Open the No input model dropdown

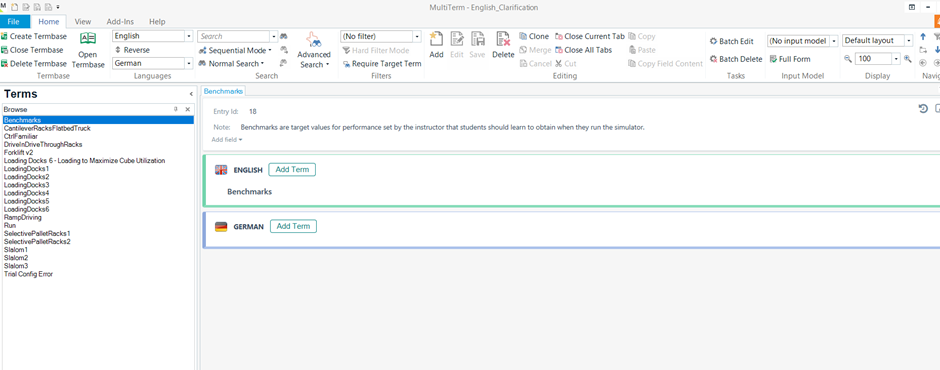[834, 41]
